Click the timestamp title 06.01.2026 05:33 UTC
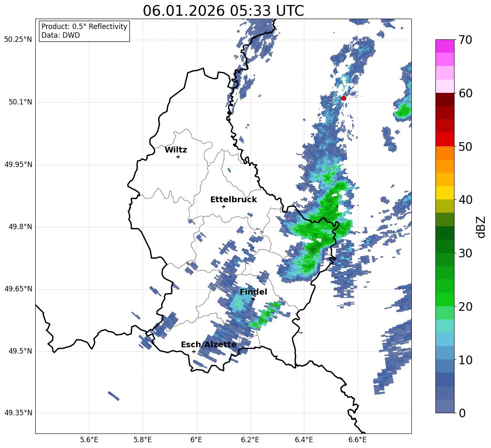Screen dimensions: 491x448 (223, 11)
